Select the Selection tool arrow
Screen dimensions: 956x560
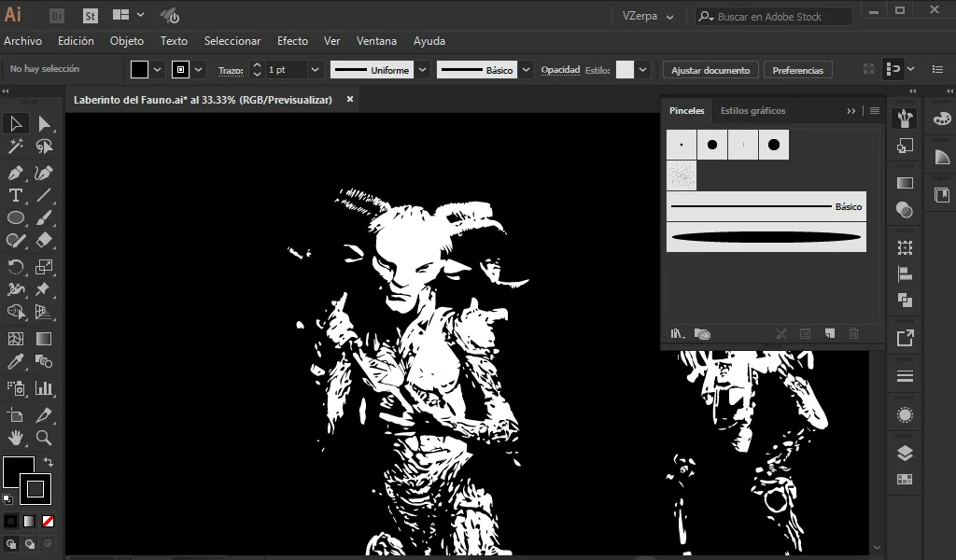pos(16,124)
